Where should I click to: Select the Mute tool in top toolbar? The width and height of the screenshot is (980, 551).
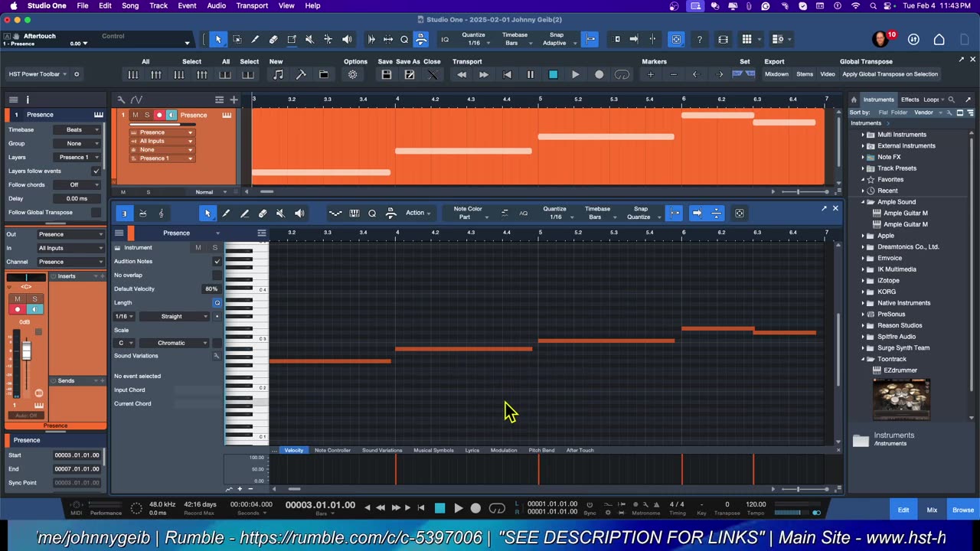pos(309,39)
